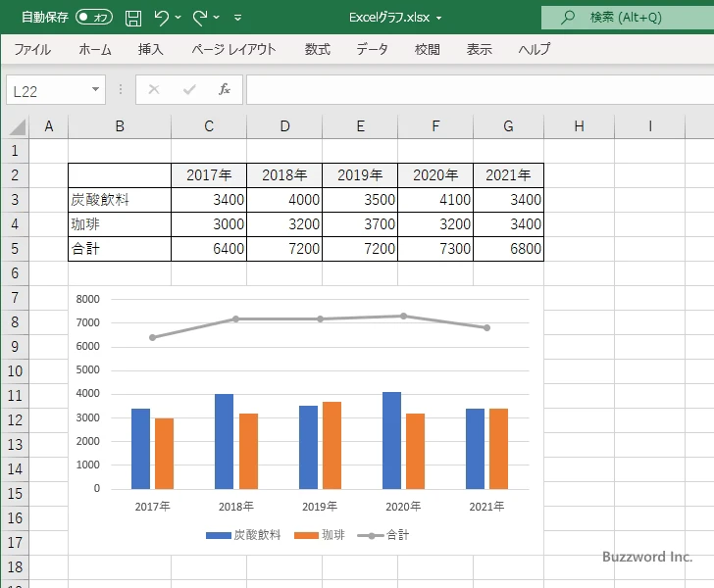Click the Undo arrow icon

point(161,18)
